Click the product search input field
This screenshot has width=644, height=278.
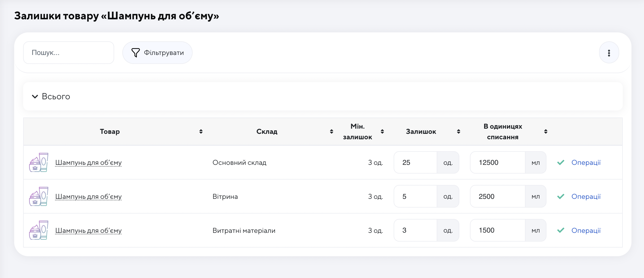[x=69, y=53]
